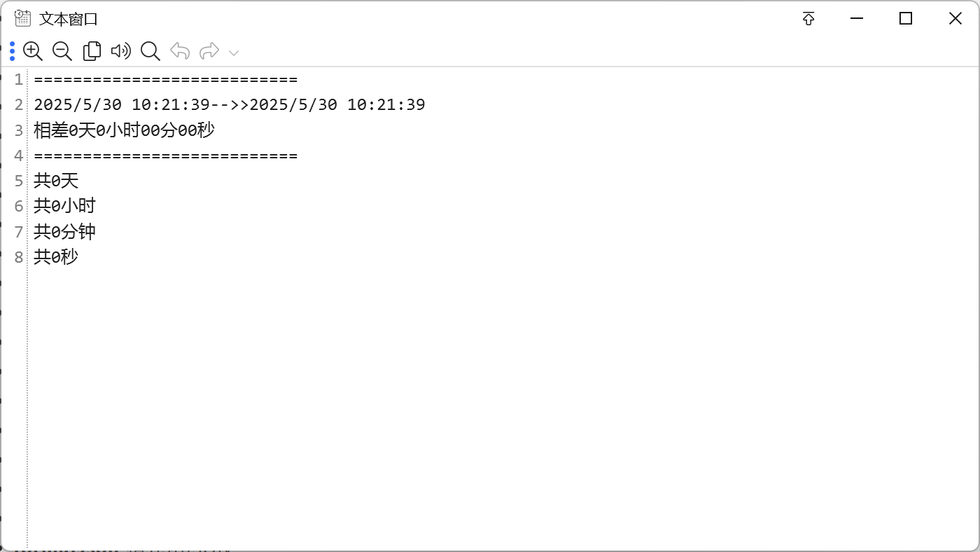Copy text using the copy icon
Viewport: 980px width, 552px height.
click(x=92, y=51)
